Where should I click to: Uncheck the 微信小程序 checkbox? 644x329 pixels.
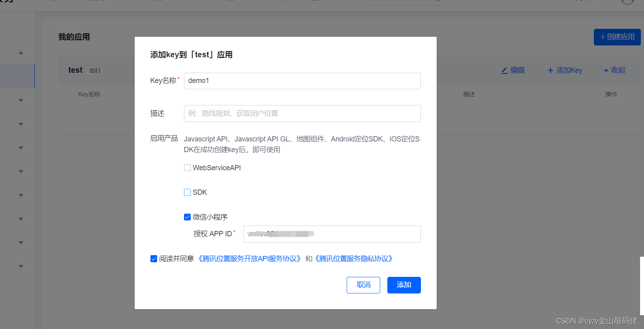(187, 217)
